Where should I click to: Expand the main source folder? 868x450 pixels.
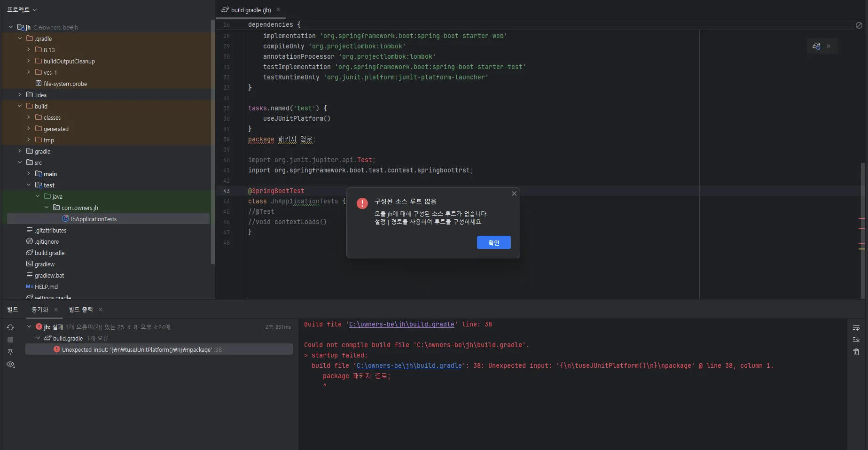click(x=29, y=174)
